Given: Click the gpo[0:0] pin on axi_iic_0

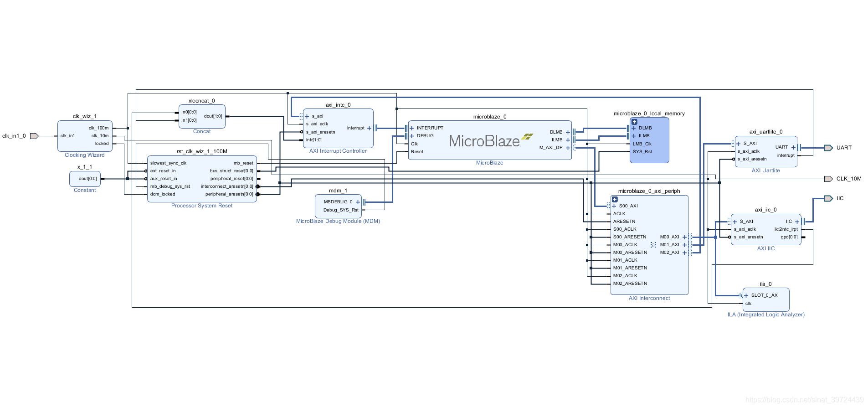Looking at the screenshot, I should point(789,237).
